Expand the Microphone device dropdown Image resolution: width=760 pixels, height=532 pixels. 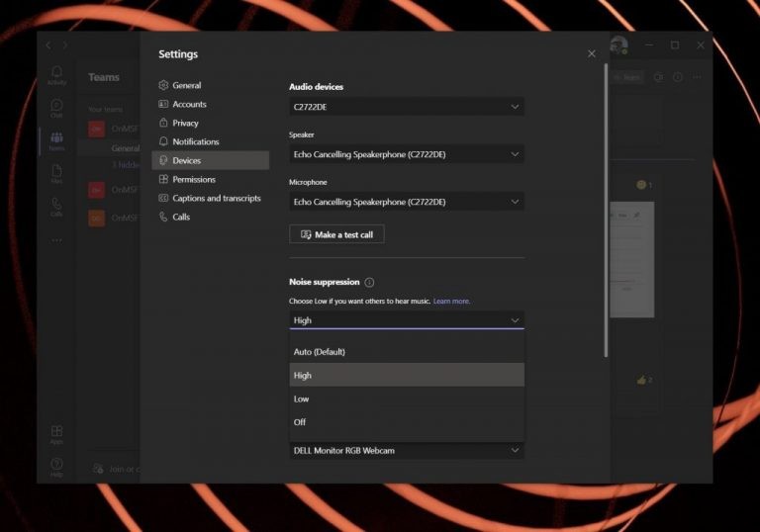tap(406, 202)
